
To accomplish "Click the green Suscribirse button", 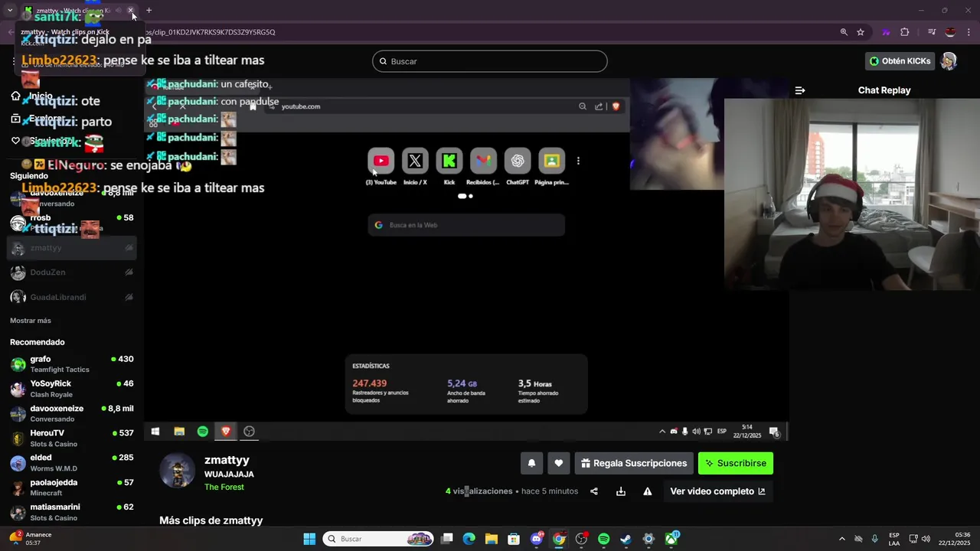I will [736, 463].
